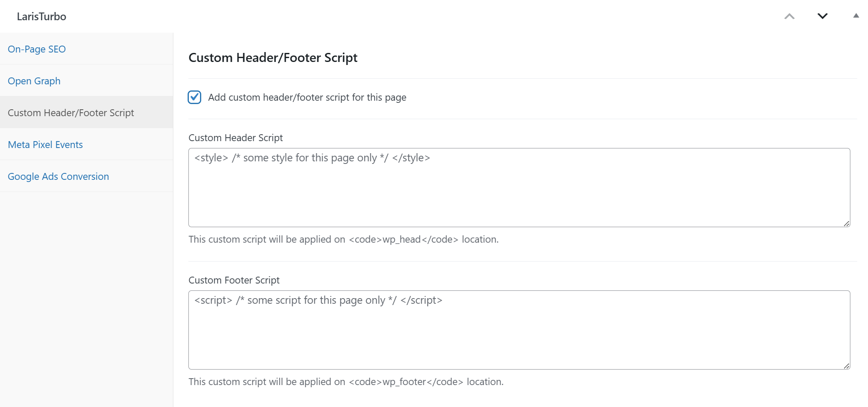Go to Meta Pixel Events settings
This screenshot has width=868, height=407.
point(45,145)
